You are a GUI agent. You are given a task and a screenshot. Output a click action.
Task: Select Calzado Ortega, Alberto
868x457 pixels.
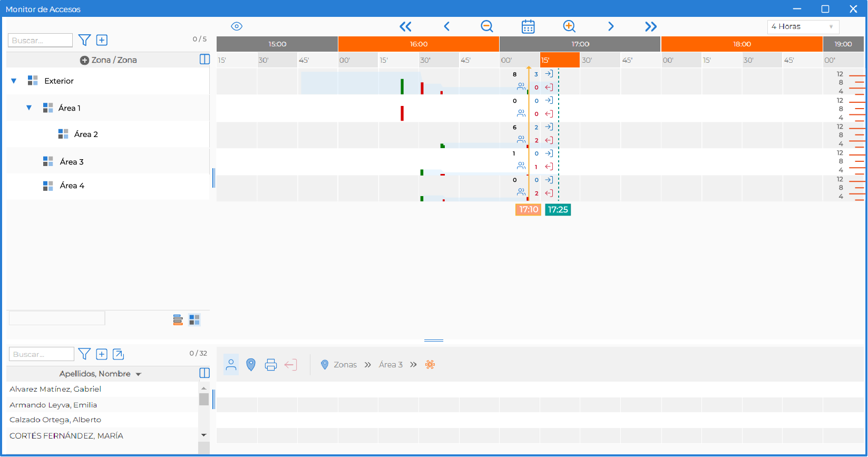55,420
